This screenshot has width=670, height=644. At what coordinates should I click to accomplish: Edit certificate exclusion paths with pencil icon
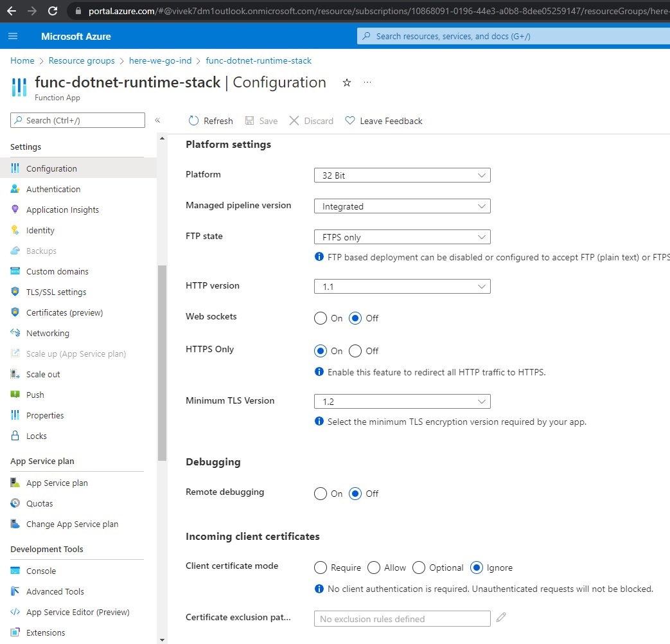pyautogui.click(x=501, y=617)
